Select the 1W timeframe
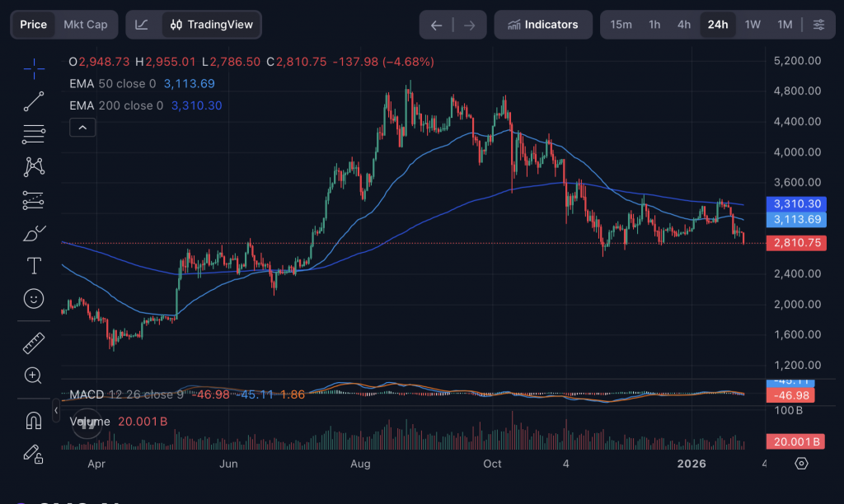The height and width of the screenshot is (504, 844). [x=753, y=25]
